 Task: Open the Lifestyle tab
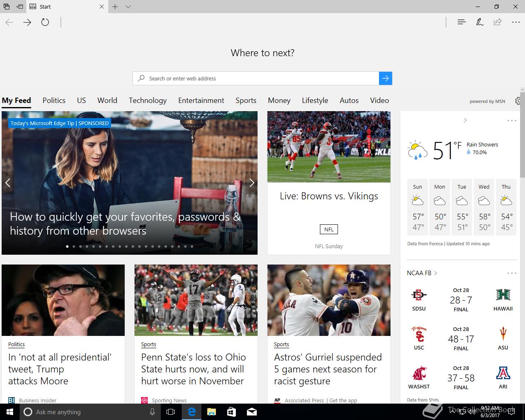pyautogui.click(x=315, y=100)
